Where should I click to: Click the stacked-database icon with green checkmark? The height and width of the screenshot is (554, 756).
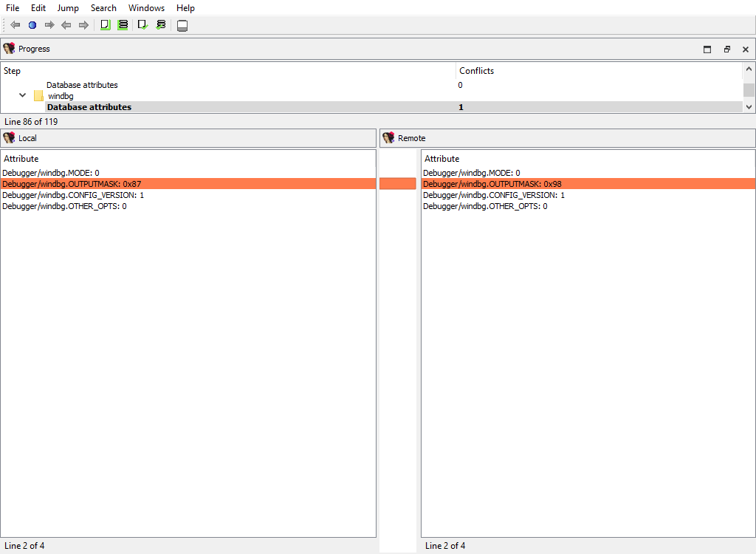161,25
